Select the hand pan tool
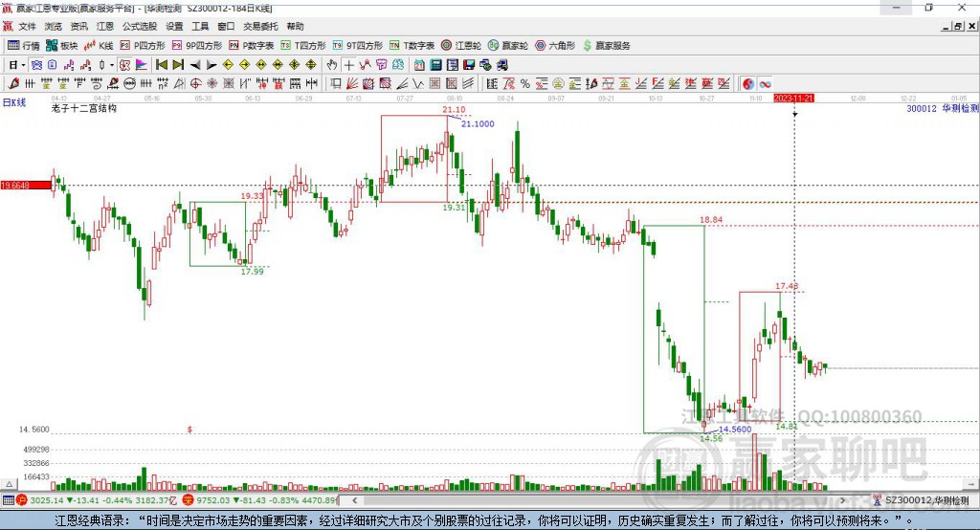Screen dimensions: 980x530 (x=332, y=65)
